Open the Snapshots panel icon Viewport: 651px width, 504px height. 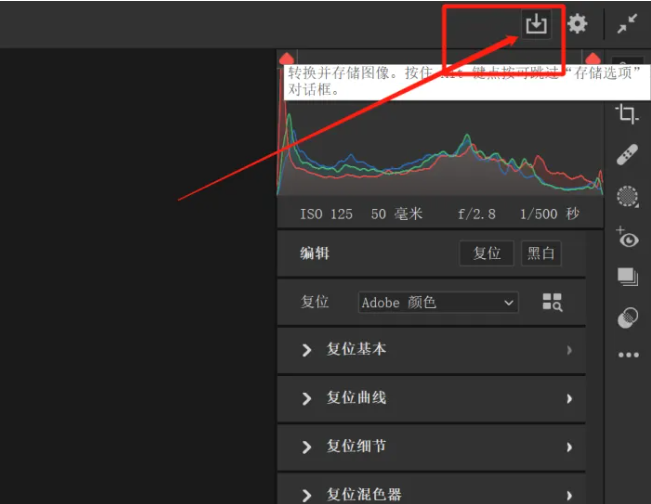(627, 277)
